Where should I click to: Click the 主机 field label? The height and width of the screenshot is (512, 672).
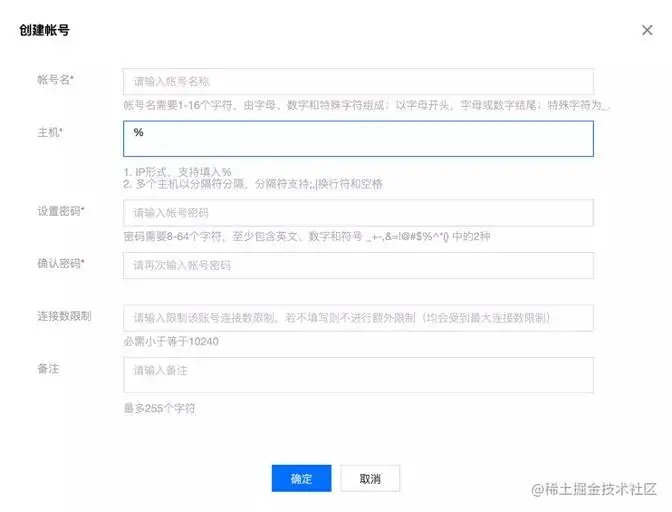pos(50,132)
